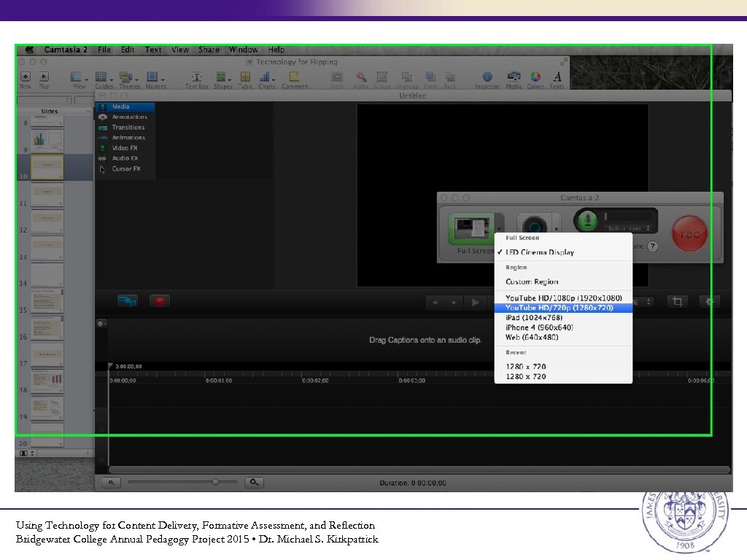Click the crop icon in Camtasia canvas controls
The image size is (747, 560).
(x=678, y=301)
